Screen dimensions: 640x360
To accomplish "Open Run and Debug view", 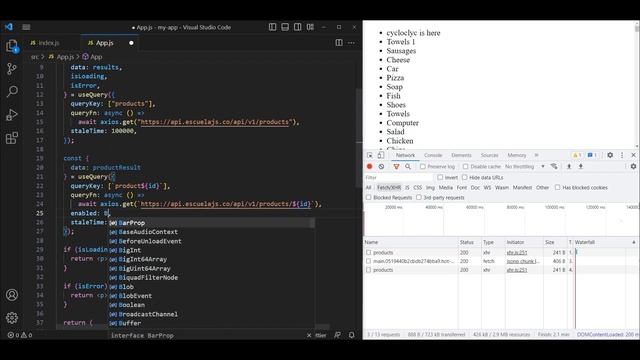I will point(12,114).
